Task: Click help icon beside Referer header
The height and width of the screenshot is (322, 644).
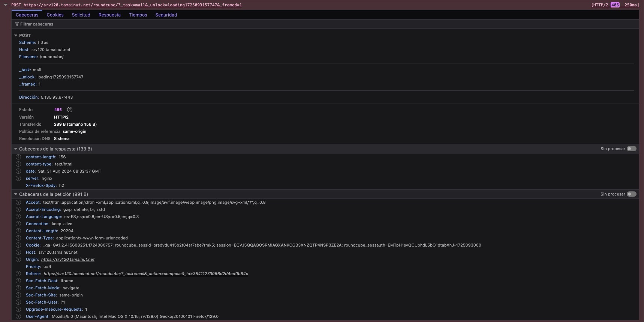Action: click(18, 274)
